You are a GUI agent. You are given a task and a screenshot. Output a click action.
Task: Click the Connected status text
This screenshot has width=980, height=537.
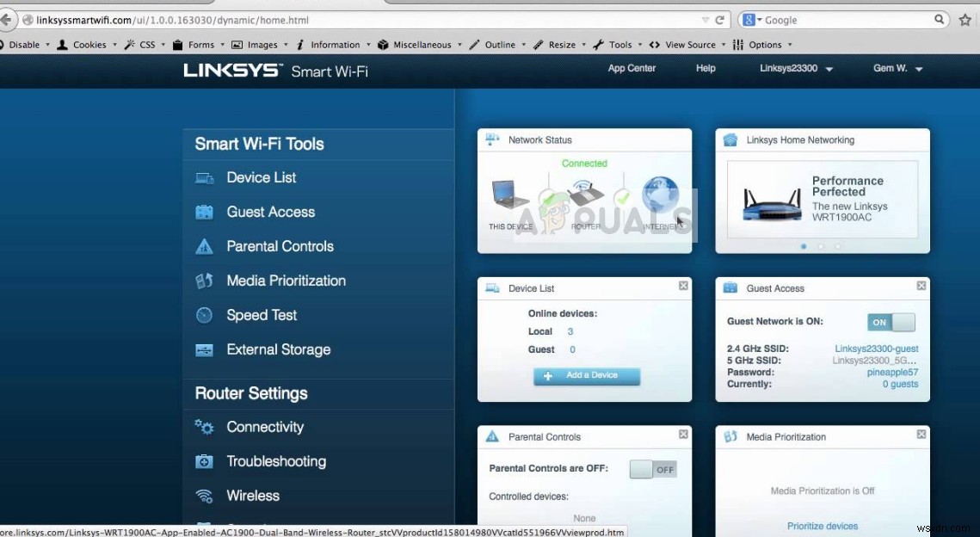[584, 164]
